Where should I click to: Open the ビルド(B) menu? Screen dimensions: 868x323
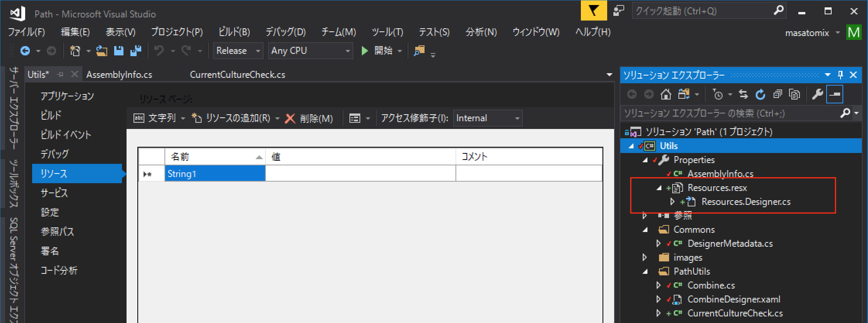pos(234,32)
